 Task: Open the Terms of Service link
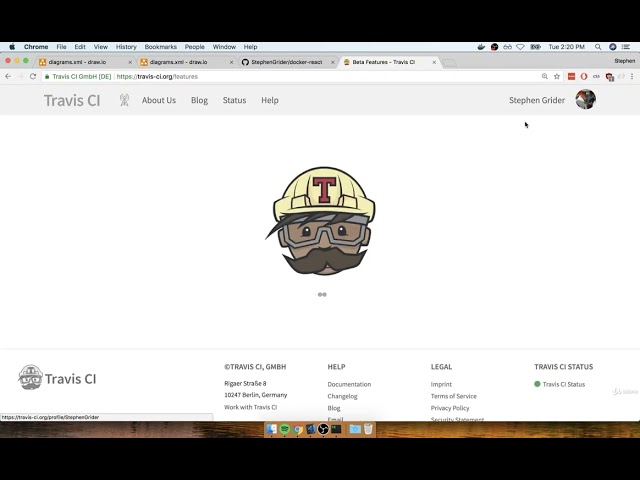click(x=453, y=396)
